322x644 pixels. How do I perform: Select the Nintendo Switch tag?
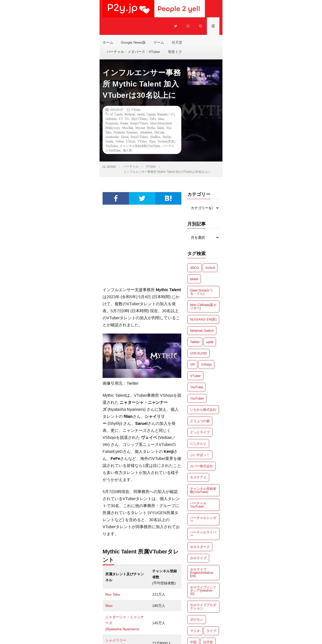tap(202, 331)
